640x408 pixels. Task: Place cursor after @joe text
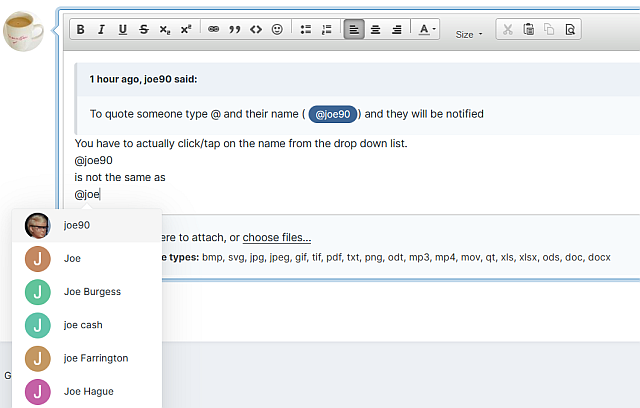tap(100, 195)
